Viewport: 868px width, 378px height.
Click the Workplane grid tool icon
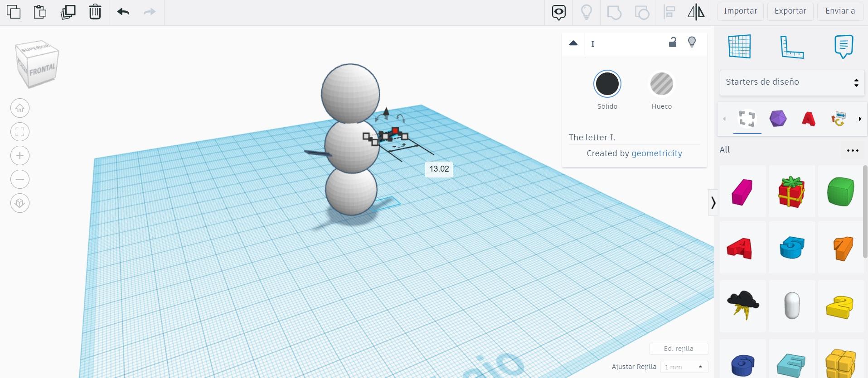740,46
